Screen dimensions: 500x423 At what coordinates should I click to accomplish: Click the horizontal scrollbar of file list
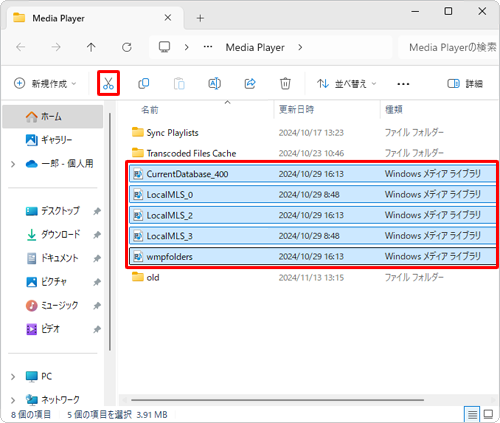click(x=277, y=400)
